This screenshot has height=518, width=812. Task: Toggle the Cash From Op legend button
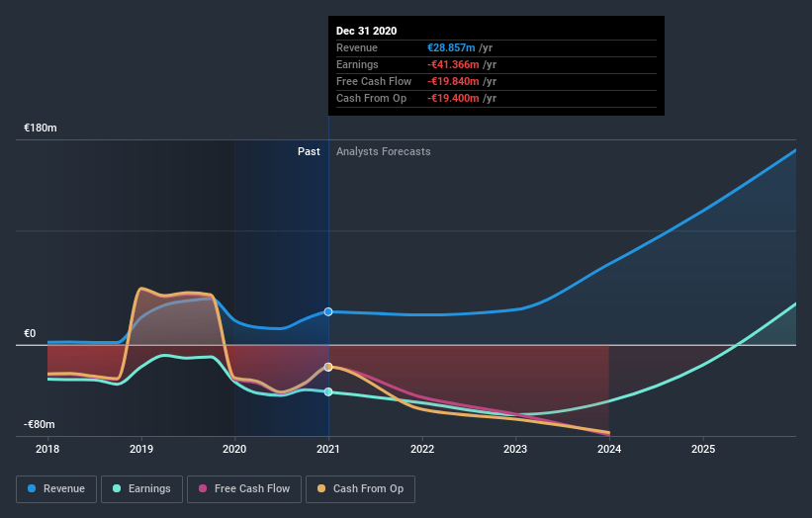tap(360, 489)
